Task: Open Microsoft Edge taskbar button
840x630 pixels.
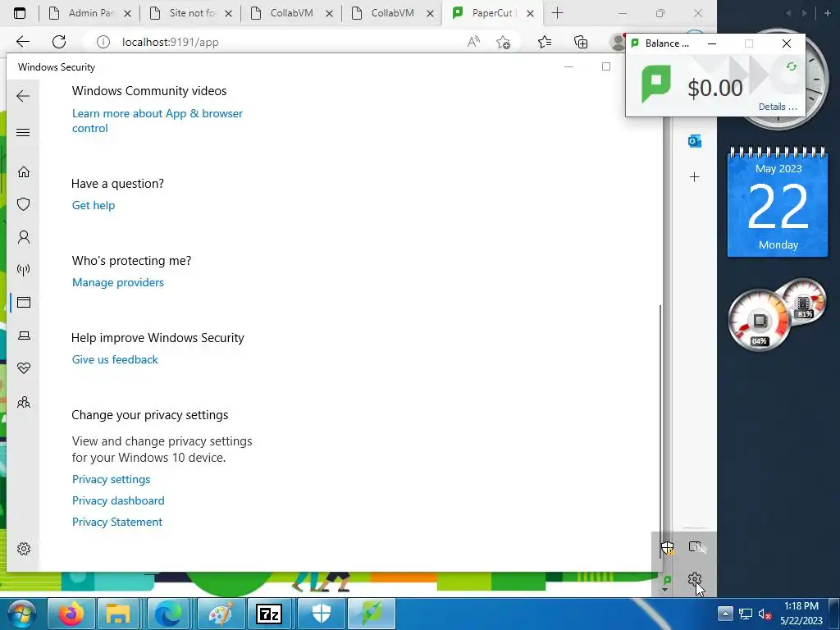Action: pyautogui.click(x=168, y=614)
